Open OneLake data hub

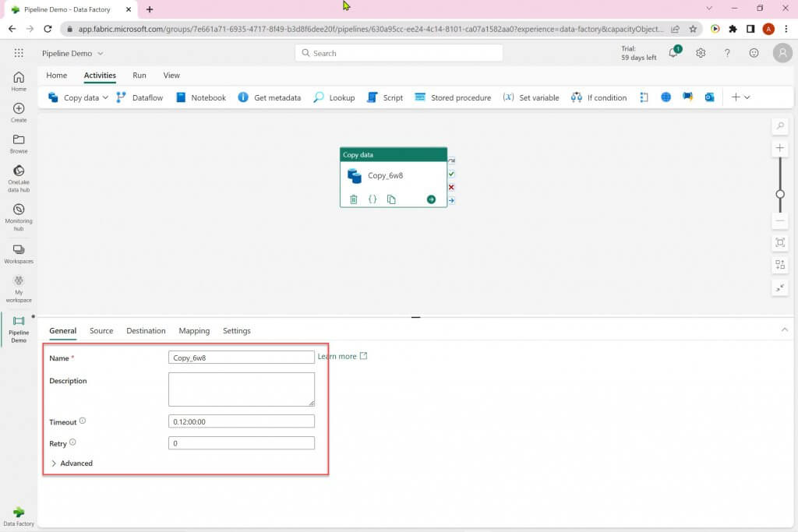[19, 178]
